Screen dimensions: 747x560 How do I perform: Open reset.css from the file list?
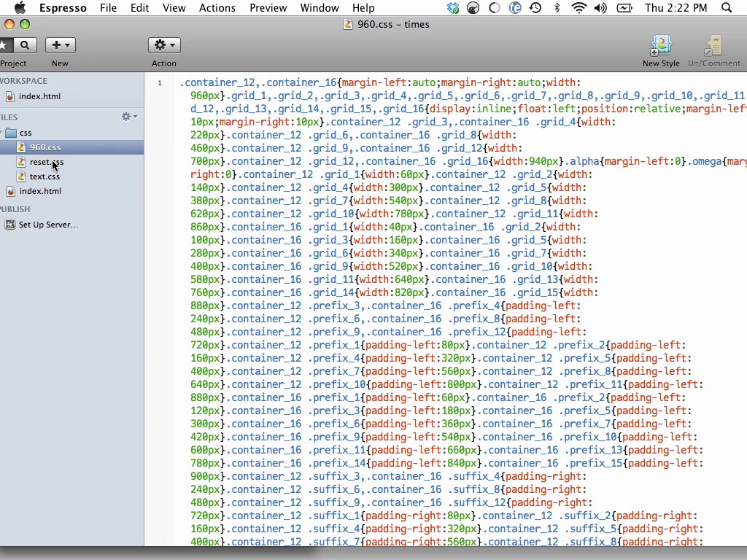47,162
